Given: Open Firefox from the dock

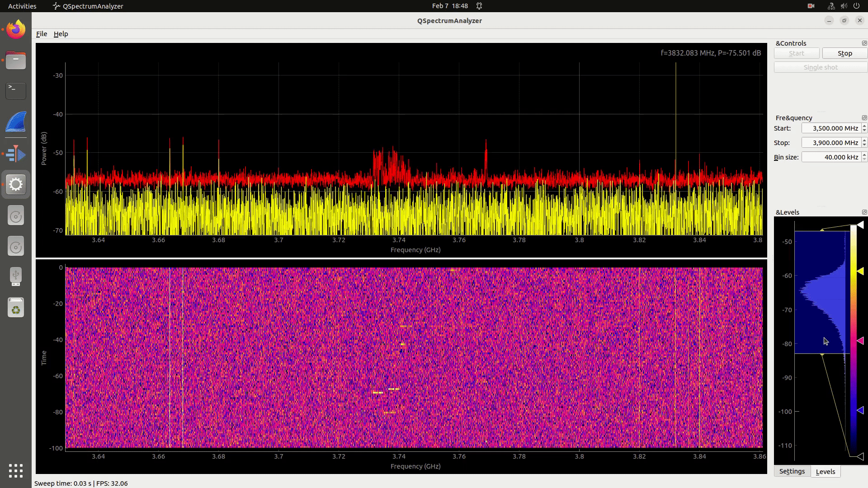Looking at the screenshot, I should (16, 30).
